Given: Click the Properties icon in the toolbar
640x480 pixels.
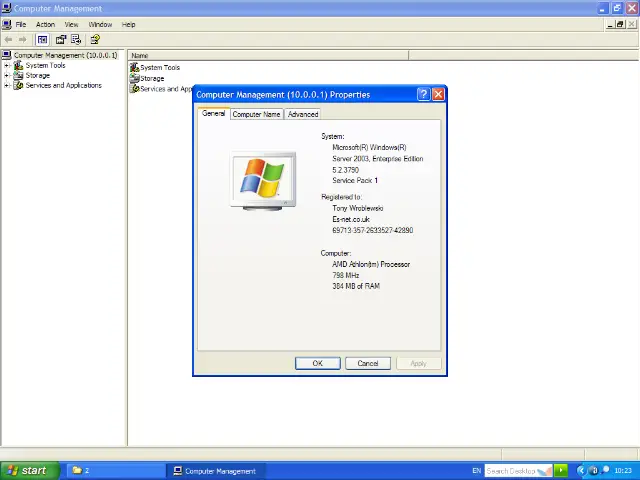Looking at the screenshot, I should (61, 40).
